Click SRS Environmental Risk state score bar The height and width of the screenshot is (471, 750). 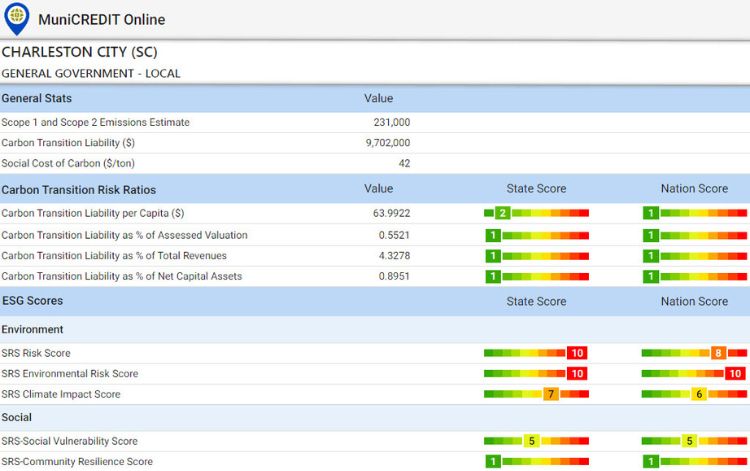[536, 373]
